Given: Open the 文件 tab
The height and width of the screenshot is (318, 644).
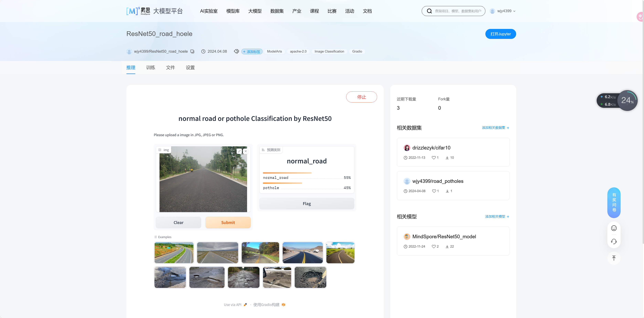Looking at the screenshot, I should tap(170, 67).
